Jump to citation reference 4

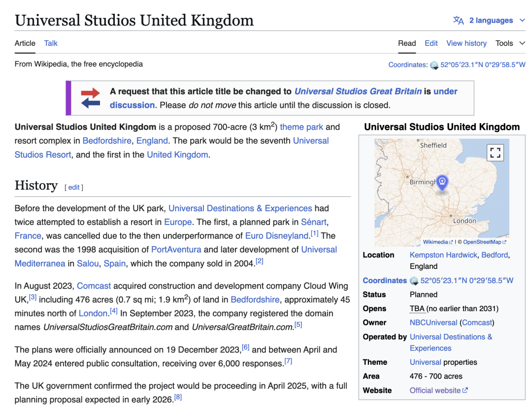click(114, 311)
